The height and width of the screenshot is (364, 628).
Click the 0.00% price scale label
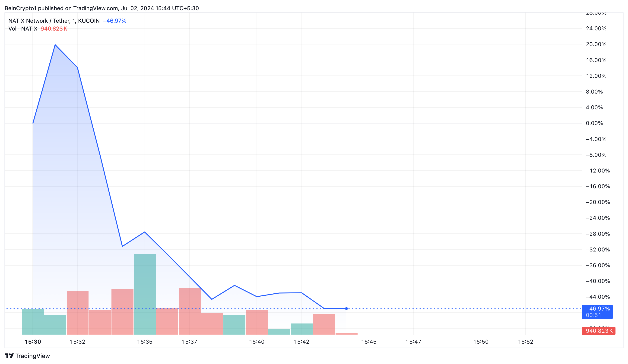tap(594, 123)
